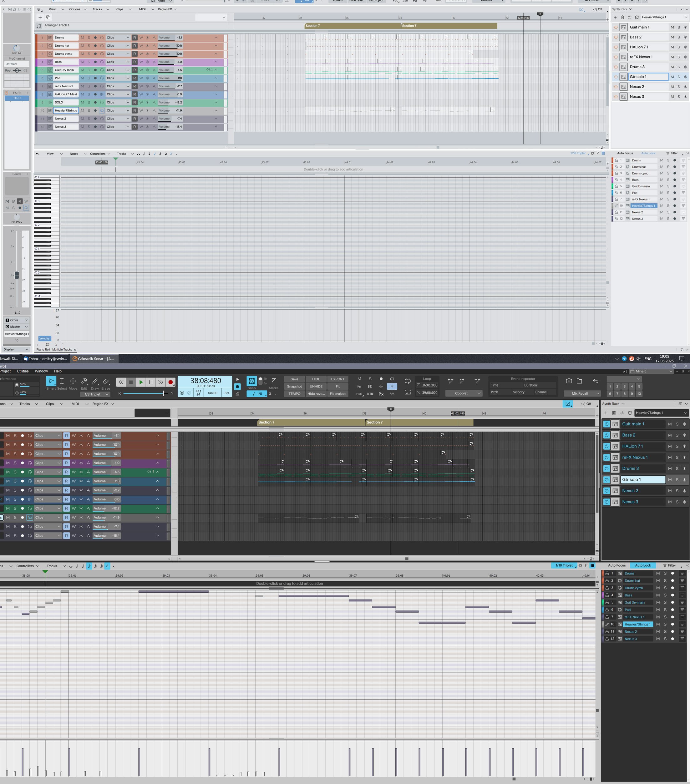The height and width of the screenshot is (784, 690).
Task: Stop playback in lower window transport
Action: (x=131, y=382)
